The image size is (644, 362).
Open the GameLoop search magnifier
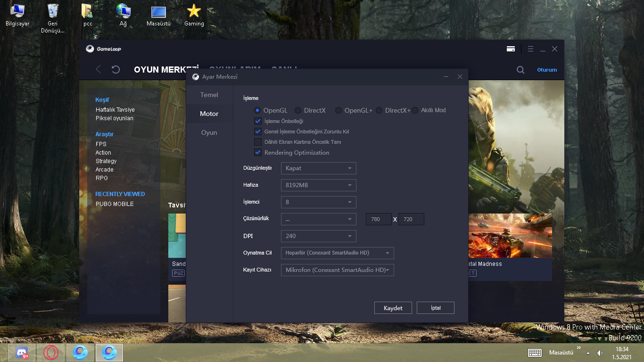click(520, 70)
